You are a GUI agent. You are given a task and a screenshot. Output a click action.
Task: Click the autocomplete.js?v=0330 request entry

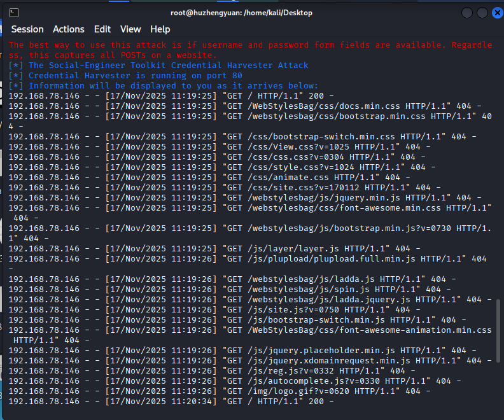[x=235, y=381]
